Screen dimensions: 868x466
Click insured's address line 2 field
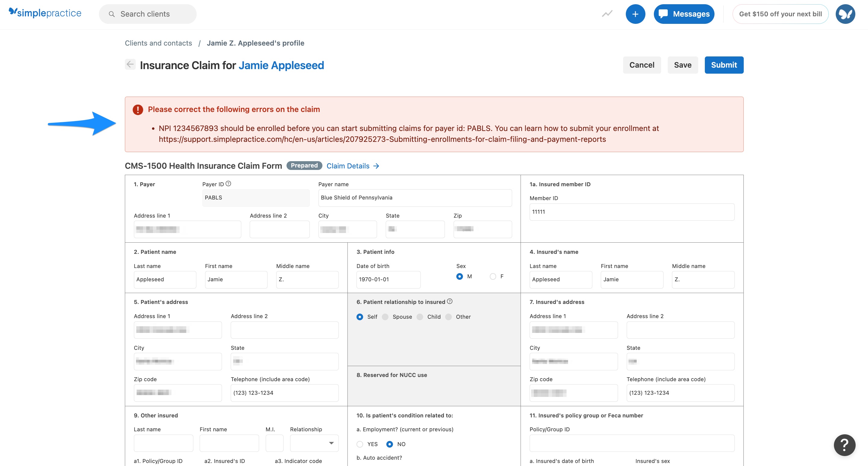coord(680,330)
